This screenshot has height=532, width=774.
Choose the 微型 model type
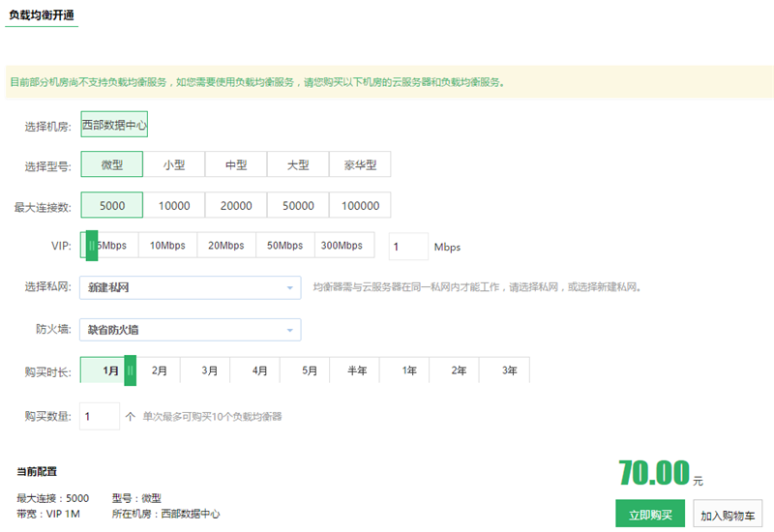[112, 164]
